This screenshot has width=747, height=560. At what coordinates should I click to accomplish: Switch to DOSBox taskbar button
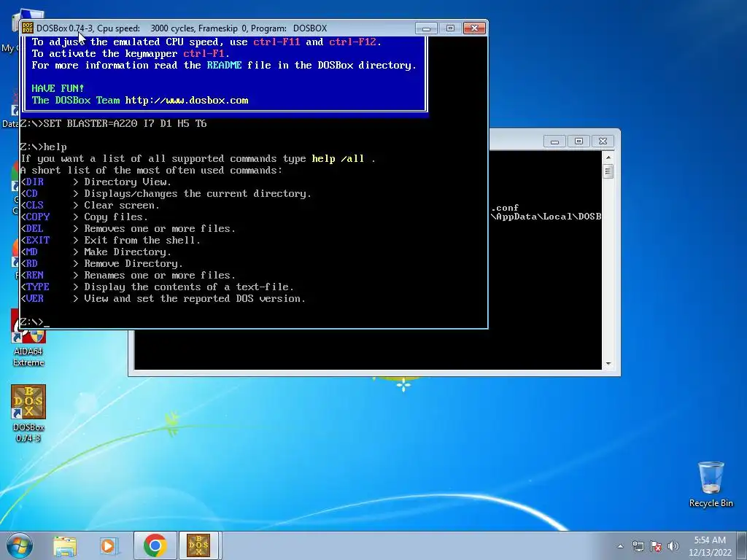pos(198,545)
